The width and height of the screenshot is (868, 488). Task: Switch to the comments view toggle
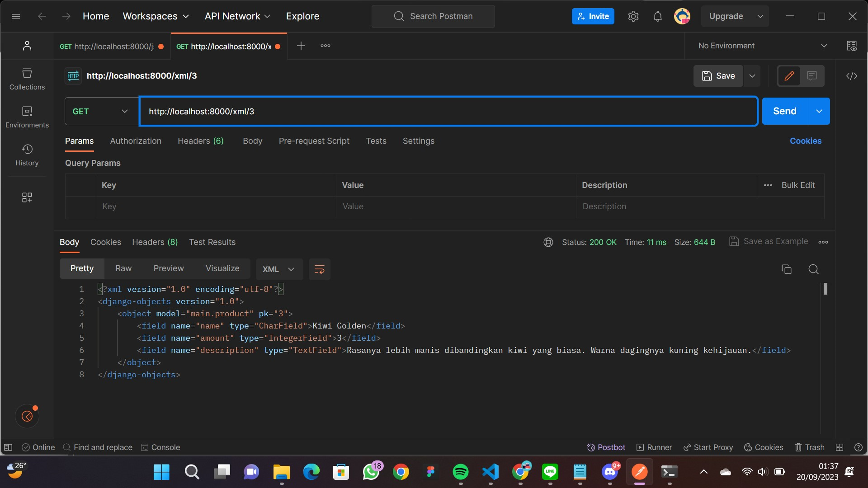tap(812, 76)
